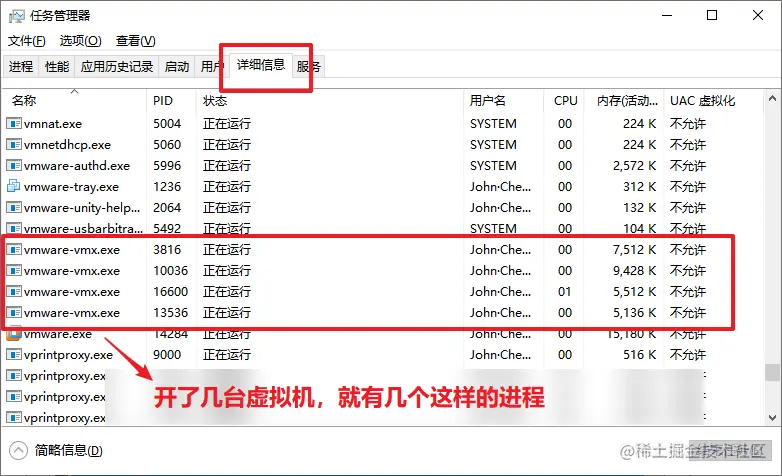The image size is (782, 476).
Task: Click the scrollbar up arrow
Action: point(772,98)
